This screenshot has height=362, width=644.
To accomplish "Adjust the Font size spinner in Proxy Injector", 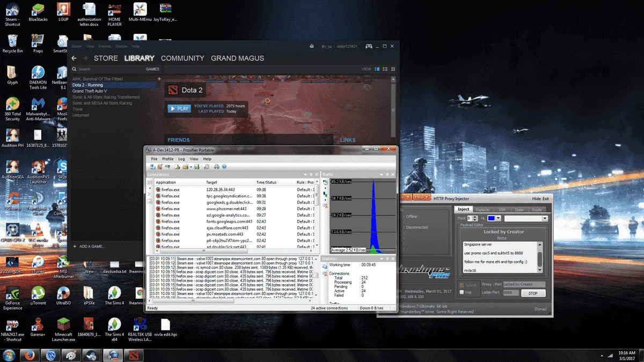I will pyautogui.click(x=475, y=218).
